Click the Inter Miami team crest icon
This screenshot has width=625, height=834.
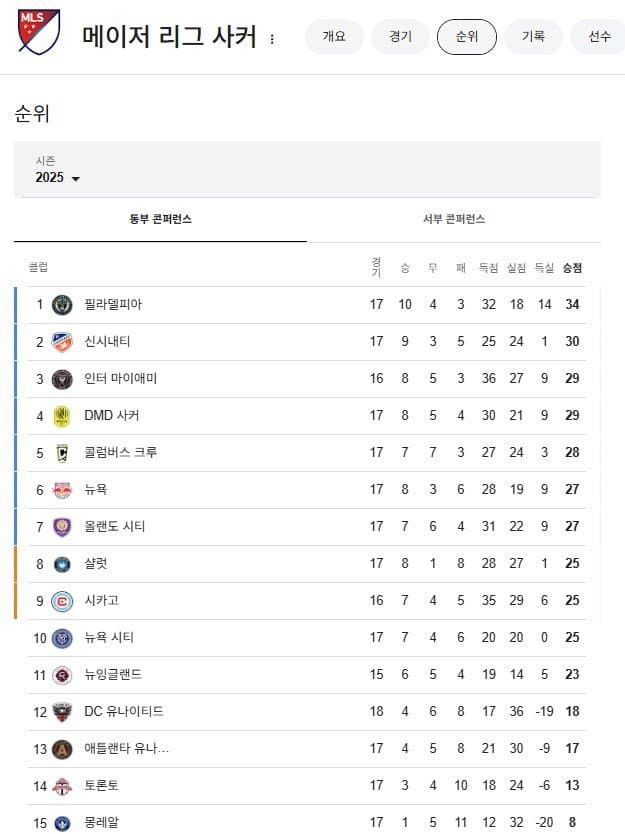tap(62, 379)
